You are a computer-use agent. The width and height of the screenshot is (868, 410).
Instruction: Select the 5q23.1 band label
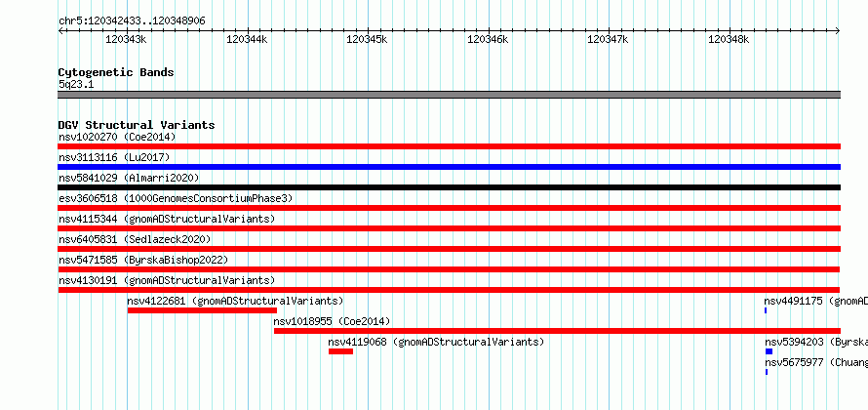(x=76, y=84)
